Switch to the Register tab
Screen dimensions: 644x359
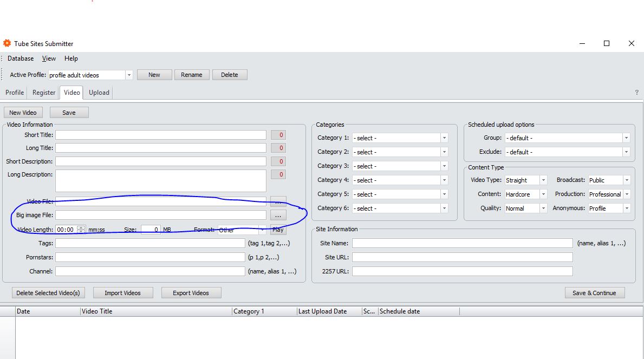pyautogui.click(x=44, y=93)
